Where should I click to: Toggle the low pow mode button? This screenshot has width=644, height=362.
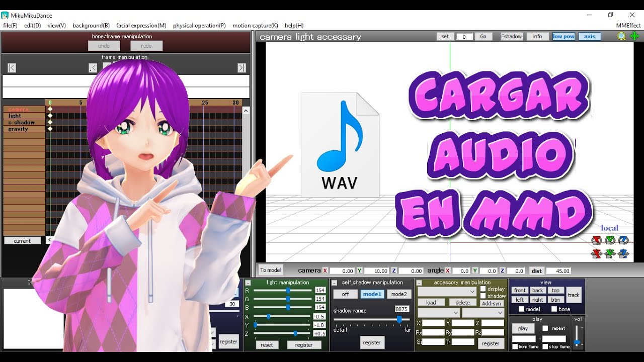563,36
